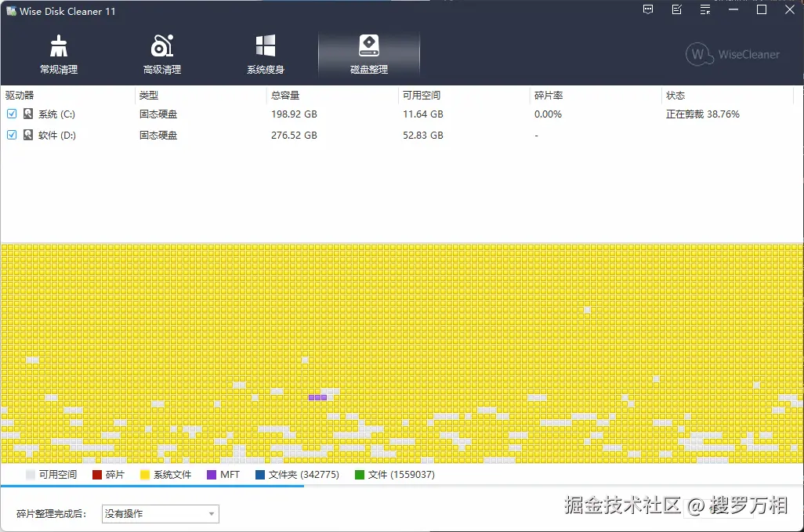Click the yellow 系统文件 legend swatch
The height and width of the screenshot is (532, 804).
pyautogui.click(x=145, y=475)
